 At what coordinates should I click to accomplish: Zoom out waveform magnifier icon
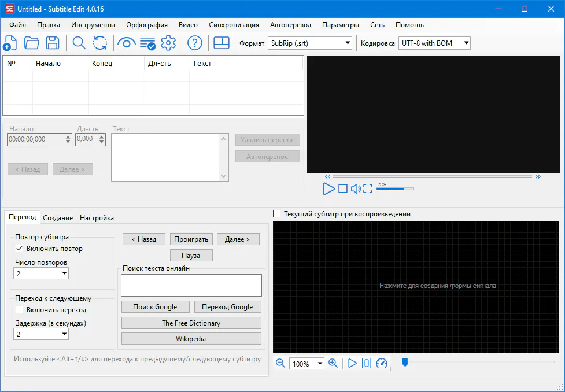(x=280, y=363)
